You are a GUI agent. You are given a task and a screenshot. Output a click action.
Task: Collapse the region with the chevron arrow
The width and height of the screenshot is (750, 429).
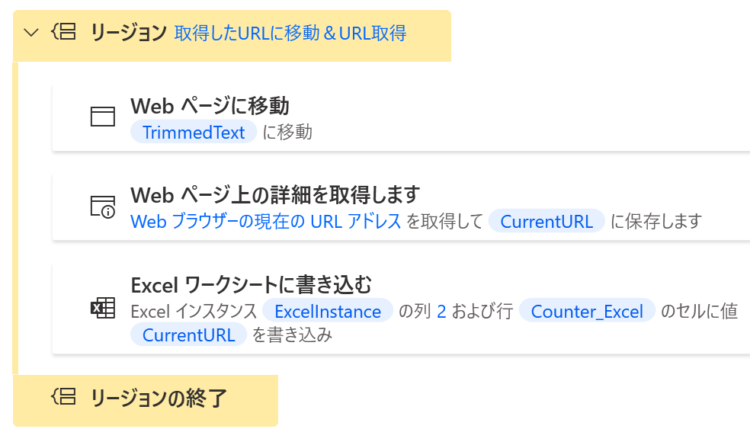(x=31, y=33)
